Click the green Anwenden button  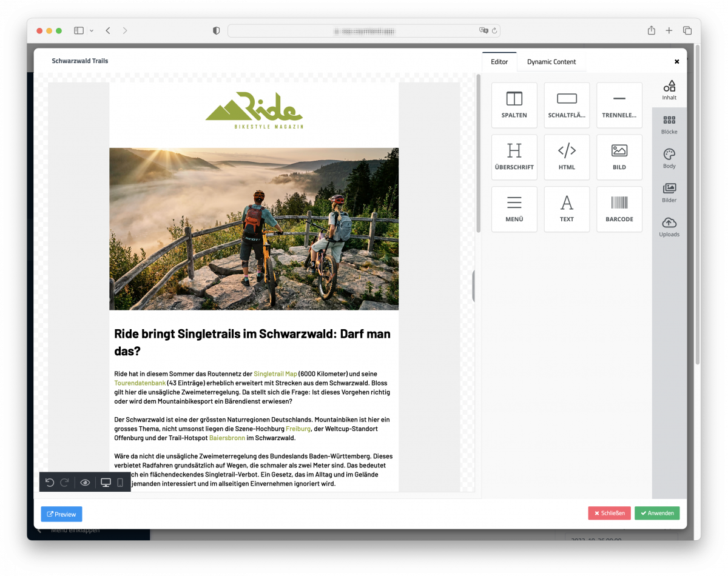tap(657, 513)
